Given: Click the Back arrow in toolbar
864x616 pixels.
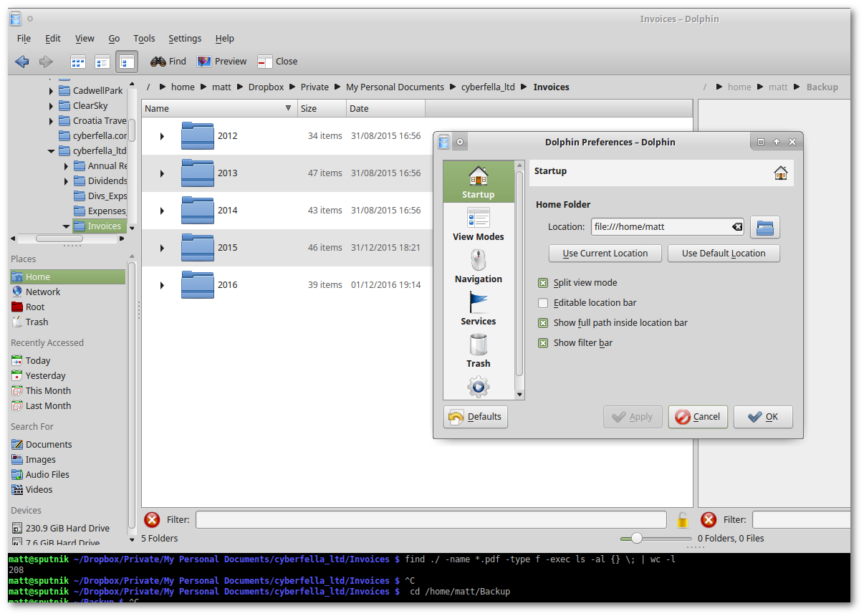Looking at the screenshot, I should (22, 62).
